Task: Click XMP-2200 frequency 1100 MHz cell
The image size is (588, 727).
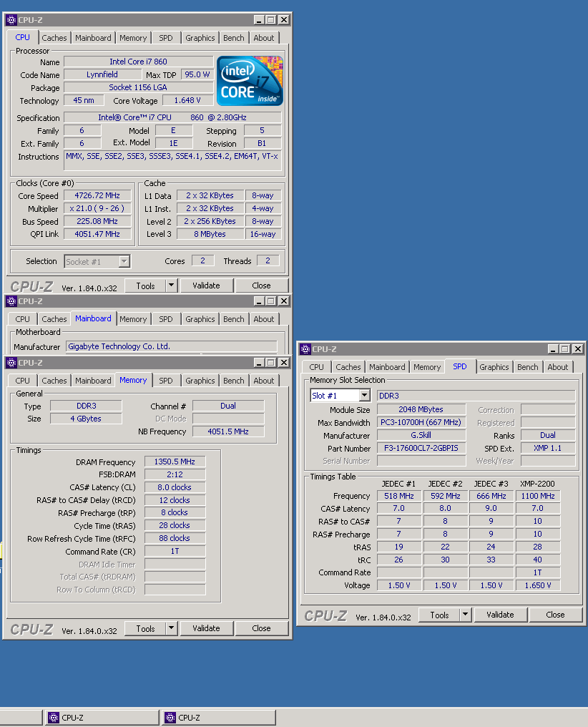Action: click(538, 496)
